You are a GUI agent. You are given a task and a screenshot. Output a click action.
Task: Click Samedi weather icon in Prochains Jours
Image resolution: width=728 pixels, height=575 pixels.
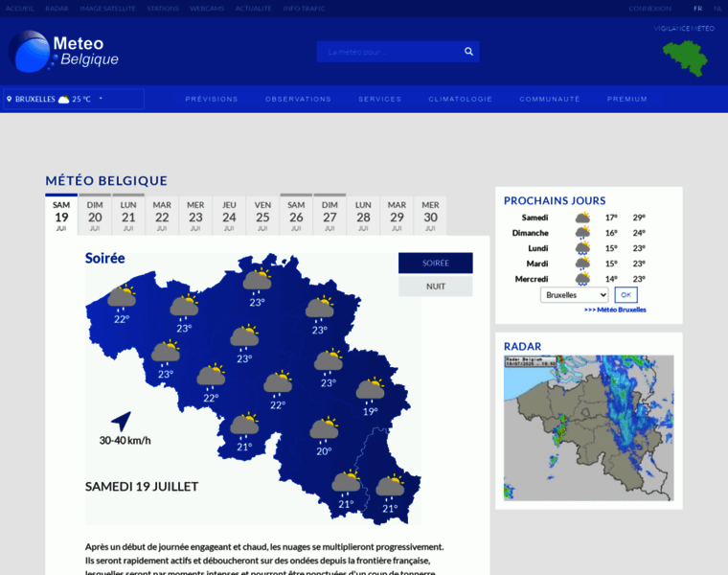(x=582, y=218)
